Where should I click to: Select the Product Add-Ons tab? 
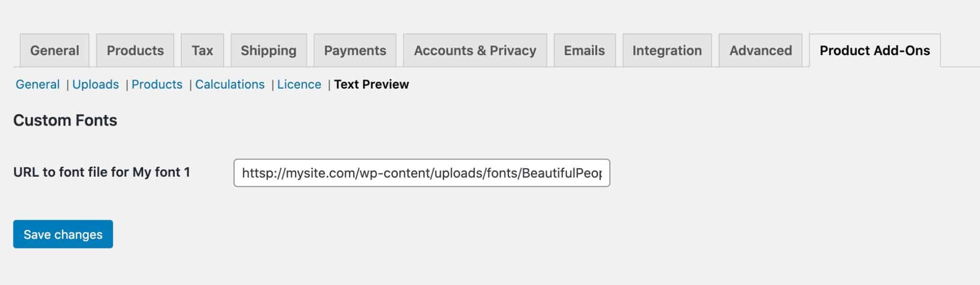(875, 50)
